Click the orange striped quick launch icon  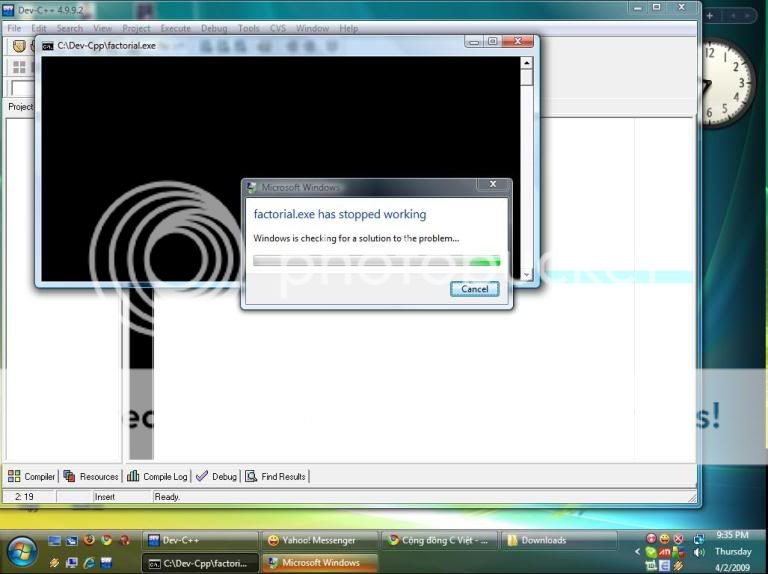click(x=54, y=563)
